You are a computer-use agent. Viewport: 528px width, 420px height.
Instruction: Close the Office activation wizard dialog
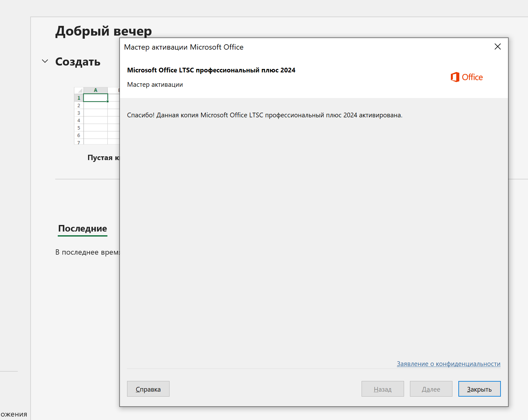[x=498, y=47]
